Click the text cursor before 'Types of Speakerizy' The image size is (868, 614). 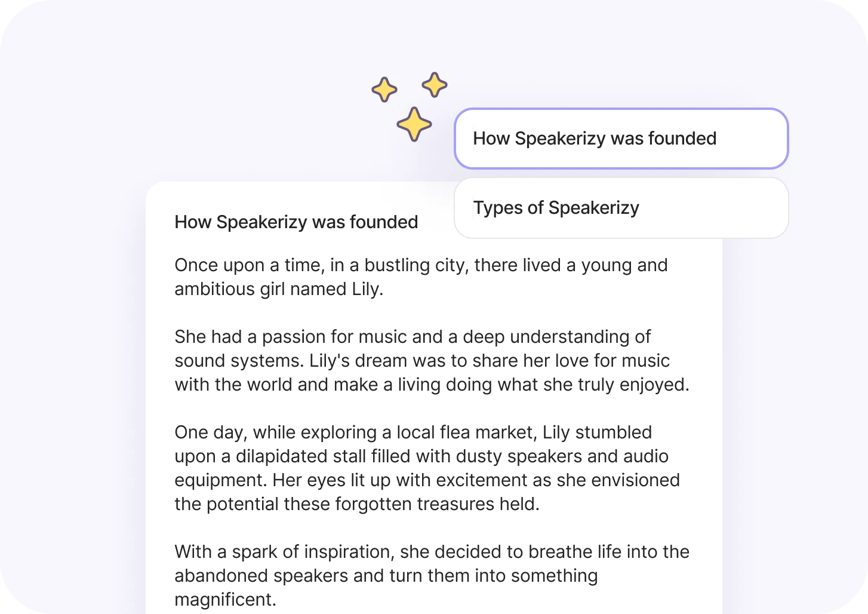pos(473,208)
